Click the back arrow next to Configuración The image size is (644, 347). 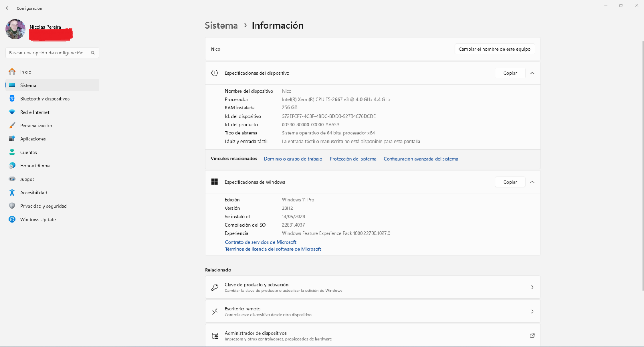(8, 8)
